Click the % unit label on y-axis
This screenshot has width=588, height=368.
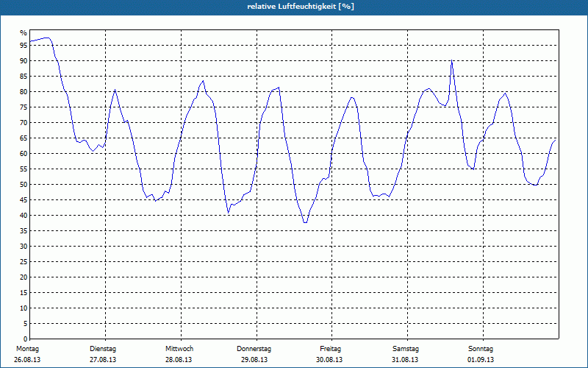click(x=24, y=33)
